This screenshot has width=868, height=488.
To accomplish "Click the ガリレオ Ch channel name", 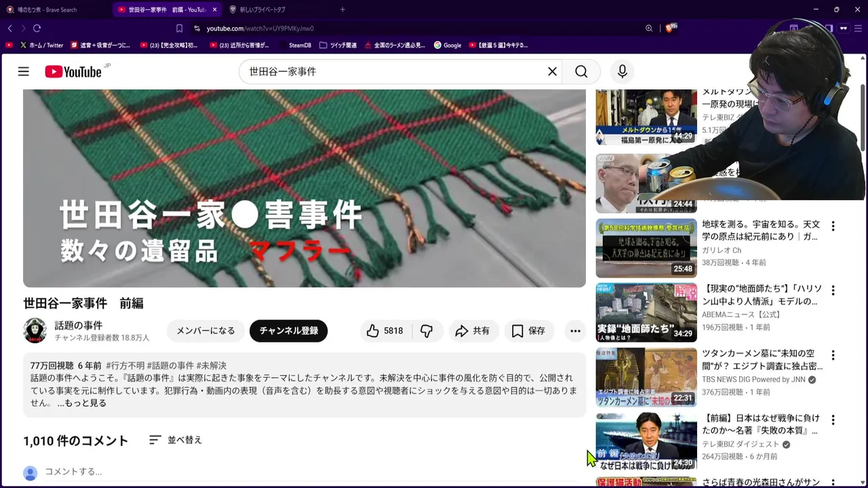I will tap(722, 250).
